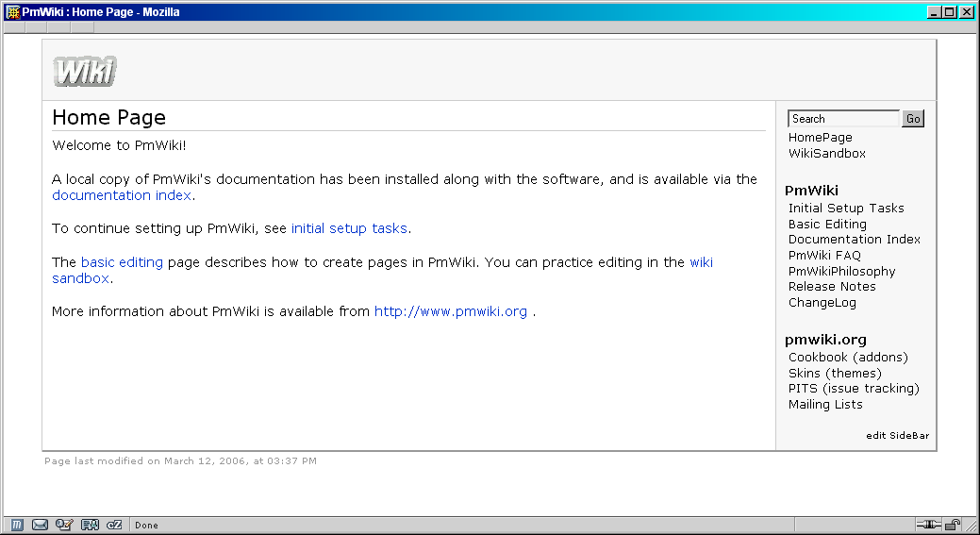The height and width of the screenshot is (535, 980).
Task: Close the Mozilla window
Action: [x=966, y=12]
